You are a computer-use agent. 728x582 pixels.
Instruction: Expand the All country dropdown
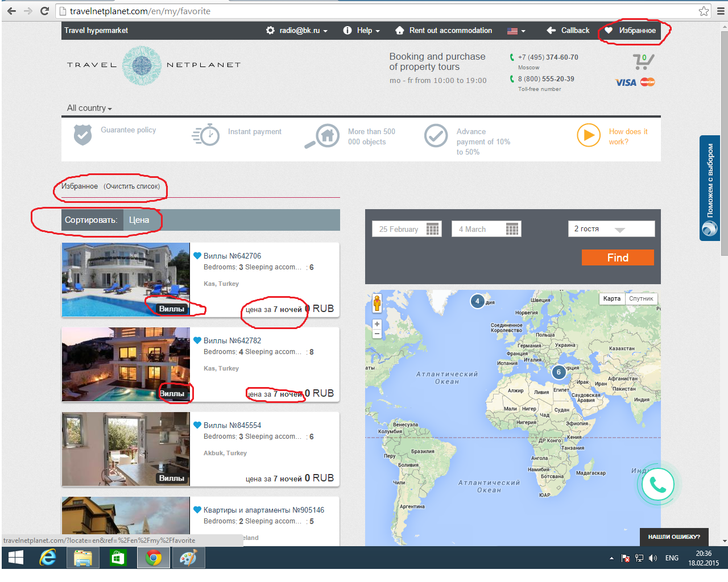click(89, 108)
